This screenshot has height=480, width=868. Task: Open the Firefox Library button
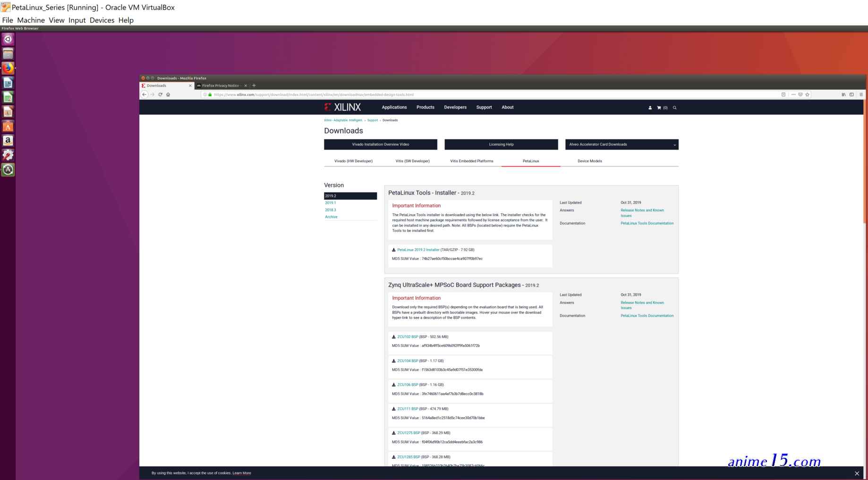coord(843,94)
